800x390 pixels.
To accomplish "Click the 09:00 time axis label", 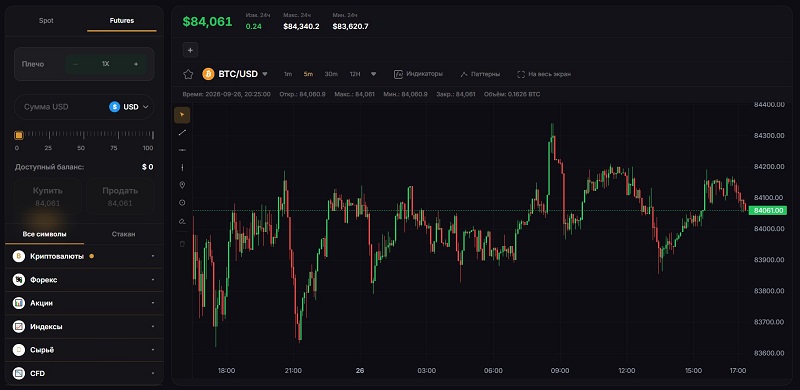I will [560, 370].
